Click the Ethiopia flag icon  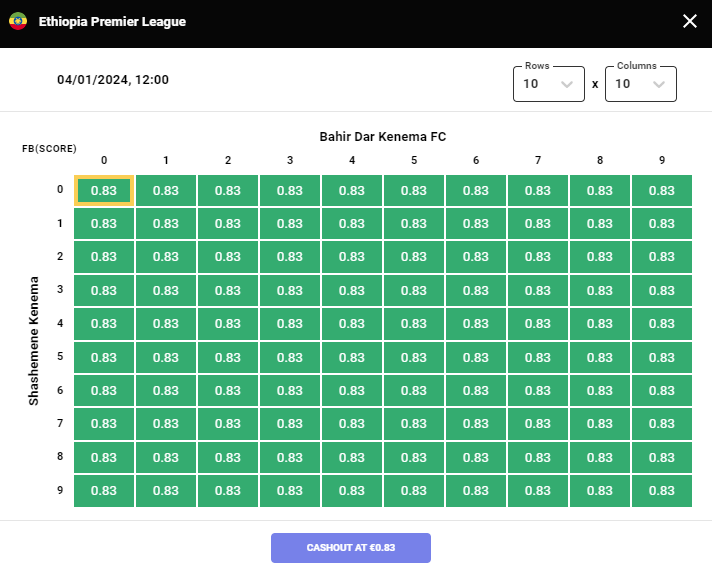point(18,21)
